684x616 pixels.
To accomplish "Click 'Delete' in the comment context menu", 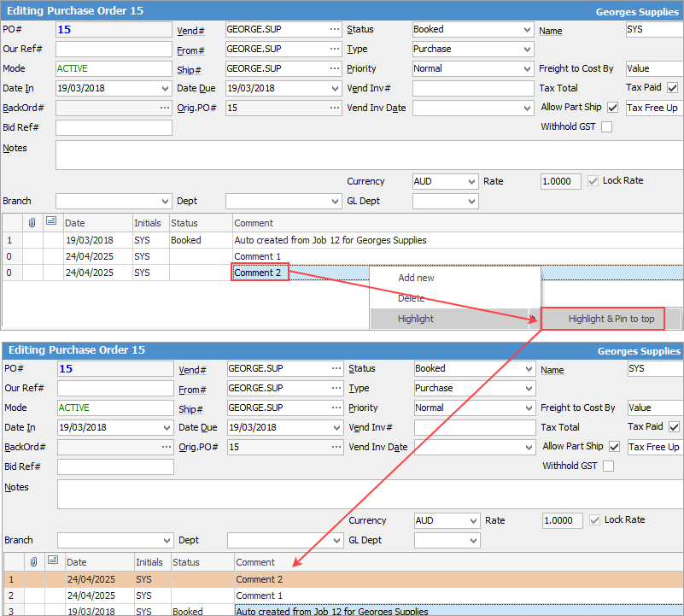I will (x=411, y=298).
